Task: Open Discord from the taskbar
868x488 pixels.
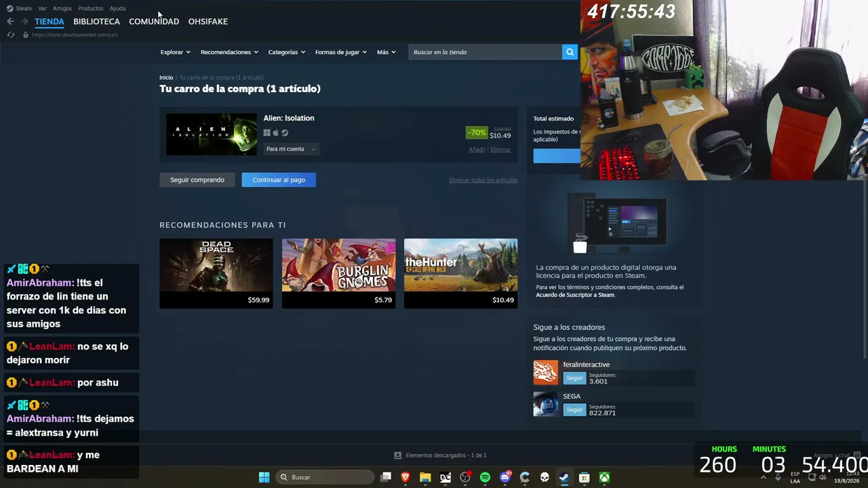Action: tap(505, 477)
